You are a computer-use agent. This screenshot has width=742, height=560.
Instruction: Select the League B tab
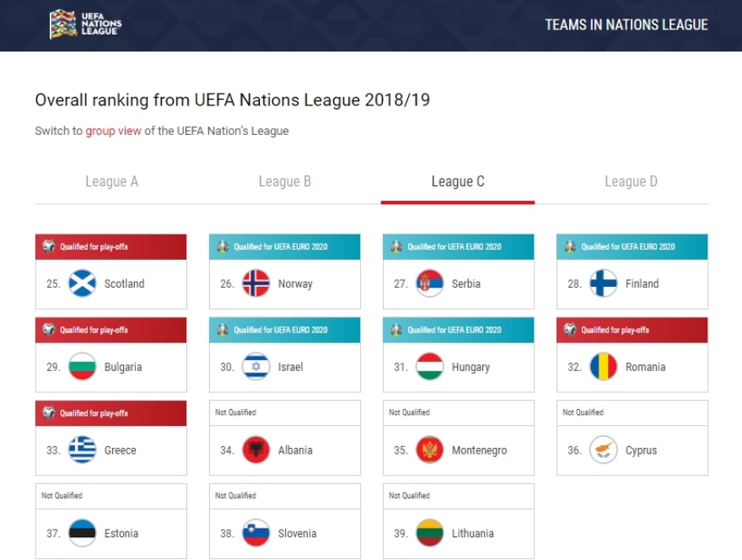(x=285, y=181)
